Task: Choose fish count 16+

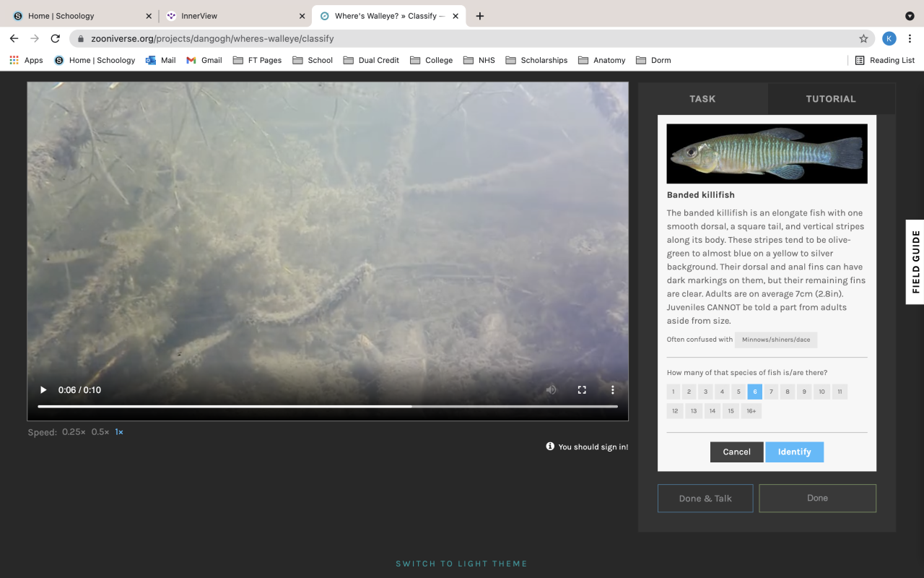Action: (751, 411)
